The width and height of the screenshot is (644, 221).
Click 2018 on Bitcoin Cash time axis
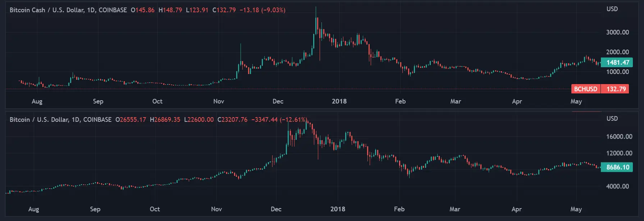pyautogui.click(x=339, y=101)
